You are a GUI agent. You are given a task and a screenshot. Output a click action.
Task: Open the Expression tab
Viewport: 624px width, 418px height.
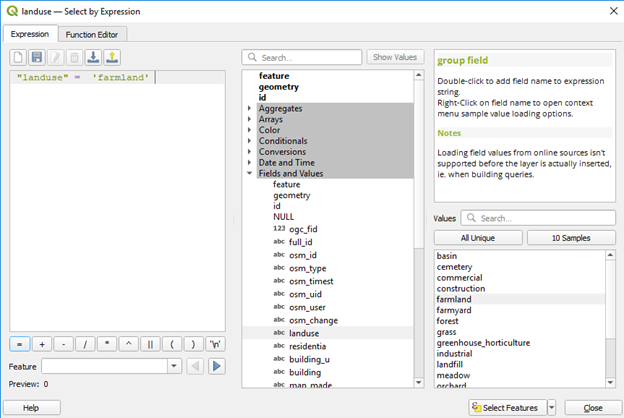[x=30, y=35]
